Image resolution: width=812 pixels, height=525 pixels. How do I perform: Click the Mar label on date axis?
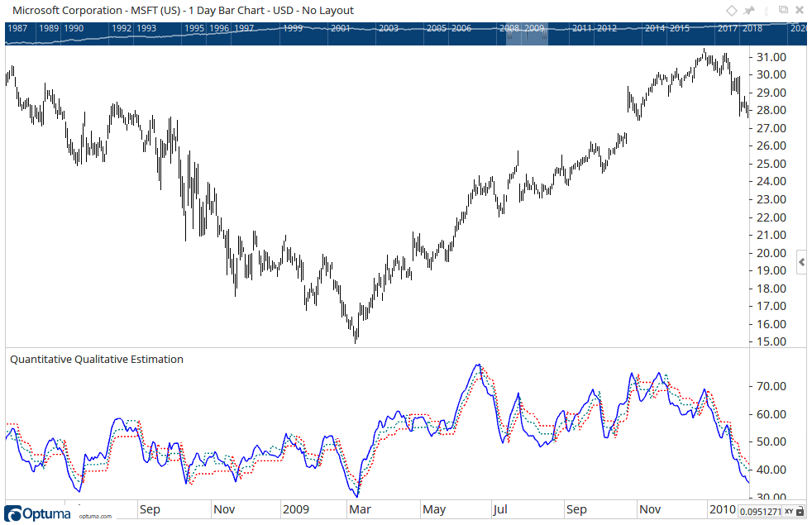pyautogui.click(x=360, y=509)
